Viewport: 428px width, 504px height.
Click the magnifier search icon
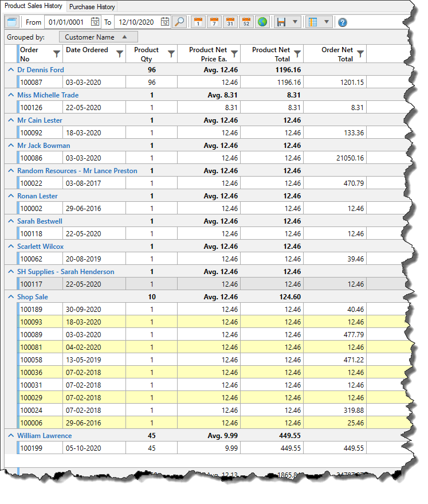[x=179, y=22]
